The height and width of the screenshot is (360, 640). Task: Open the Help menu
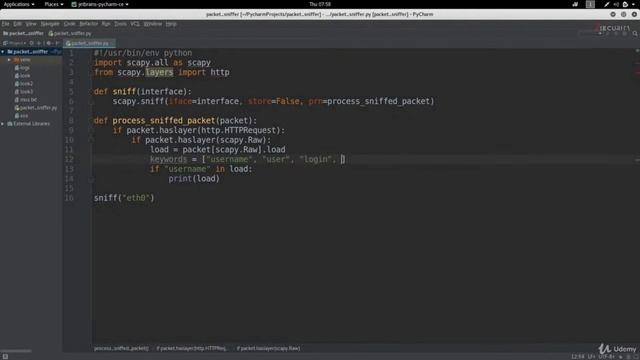pyautogui.click(x=171, y=24)
